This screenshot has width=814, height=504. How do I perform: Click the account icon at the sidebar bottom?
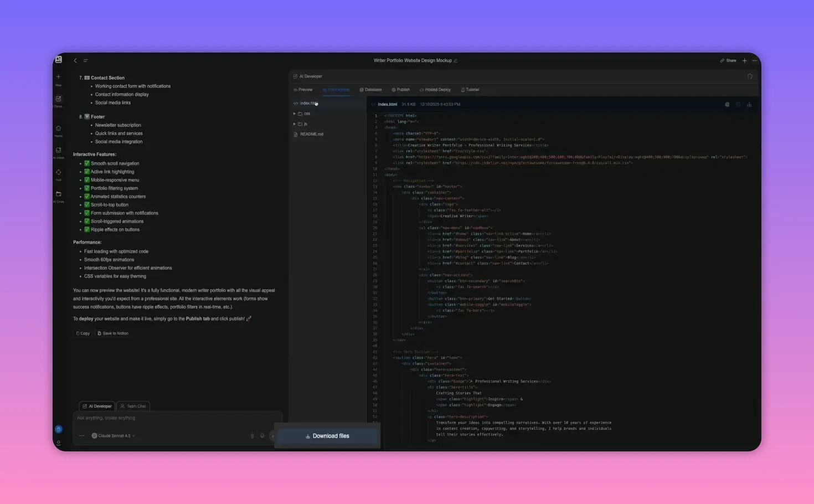[58, 443]
